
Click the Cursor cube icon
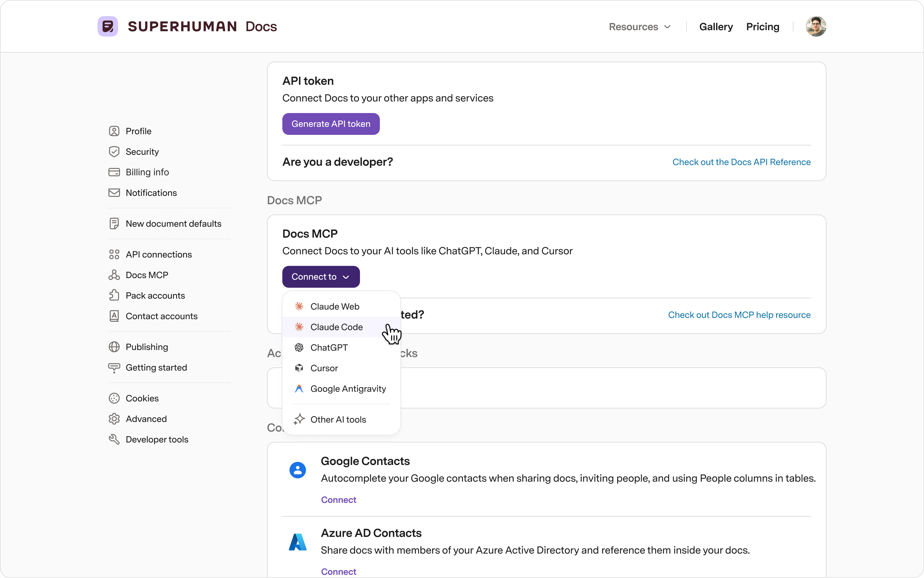299,368
